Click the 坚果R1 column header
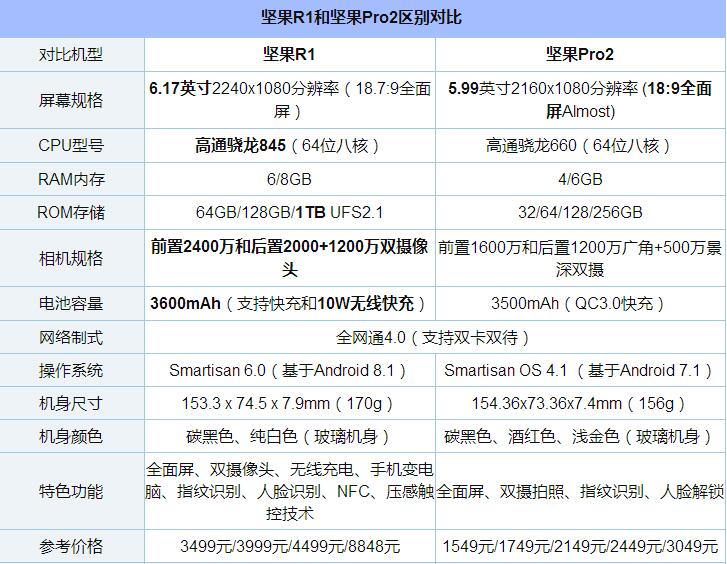The width and height of the screenshot is (727, 564). click(289, 55)
